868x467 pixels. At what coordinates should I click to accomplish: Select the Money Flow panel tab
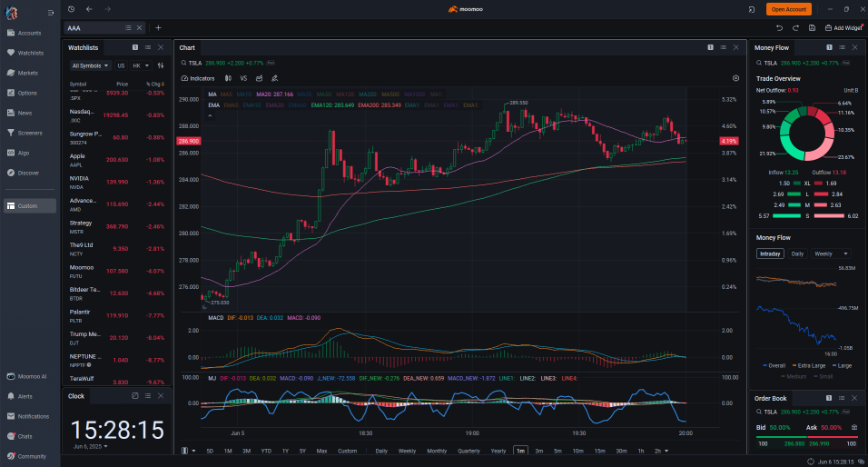[x=772, y=47]
